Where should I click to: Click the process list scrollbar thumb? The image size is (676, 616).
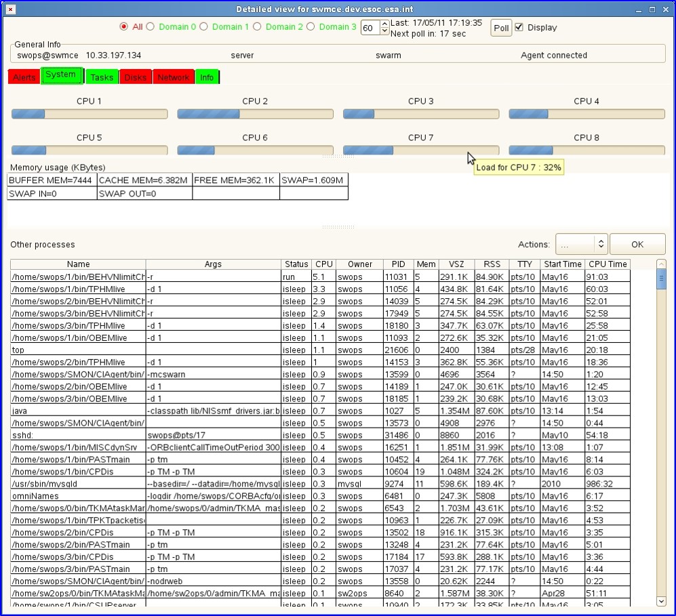661,279
